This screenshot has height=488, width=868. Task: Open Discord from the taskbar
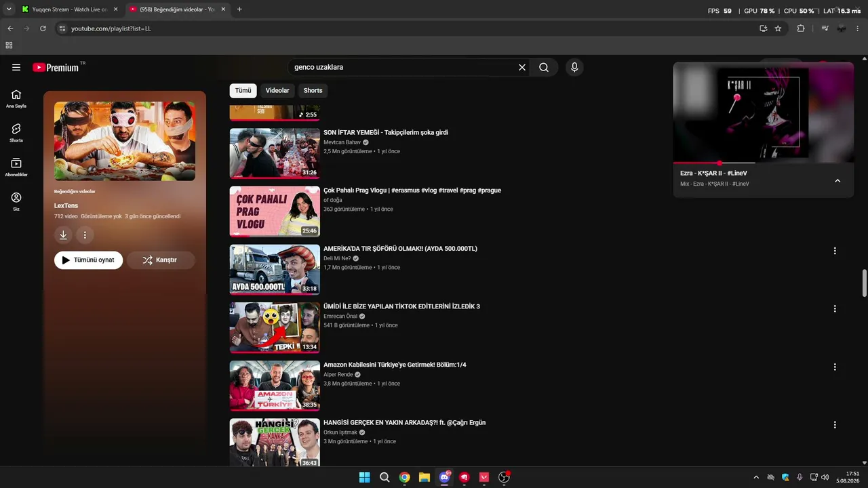444,477
